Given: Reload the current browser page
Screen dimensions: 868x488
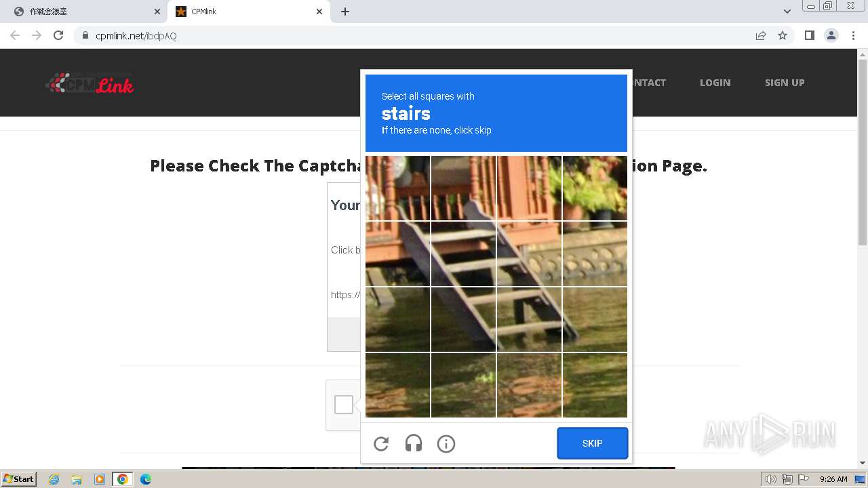Looking at the screenshot, I should coord(58,35).
